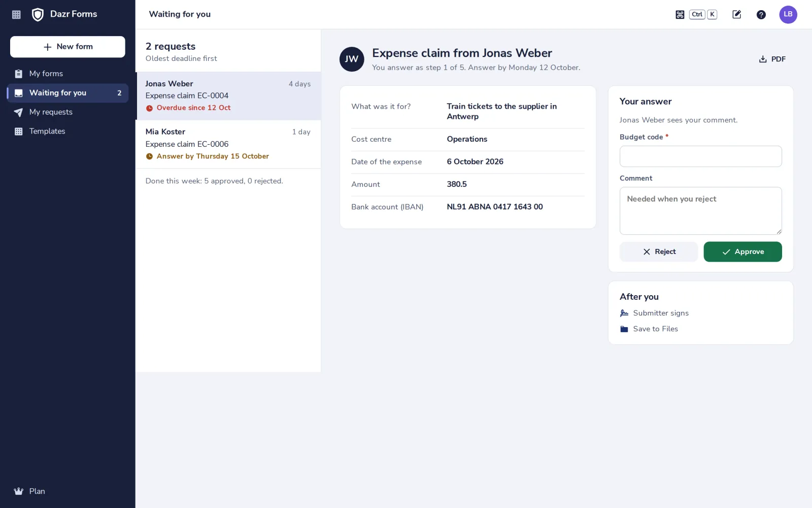Click the Submitter signs step label
The image size is (812, 508).
[661, 313]
